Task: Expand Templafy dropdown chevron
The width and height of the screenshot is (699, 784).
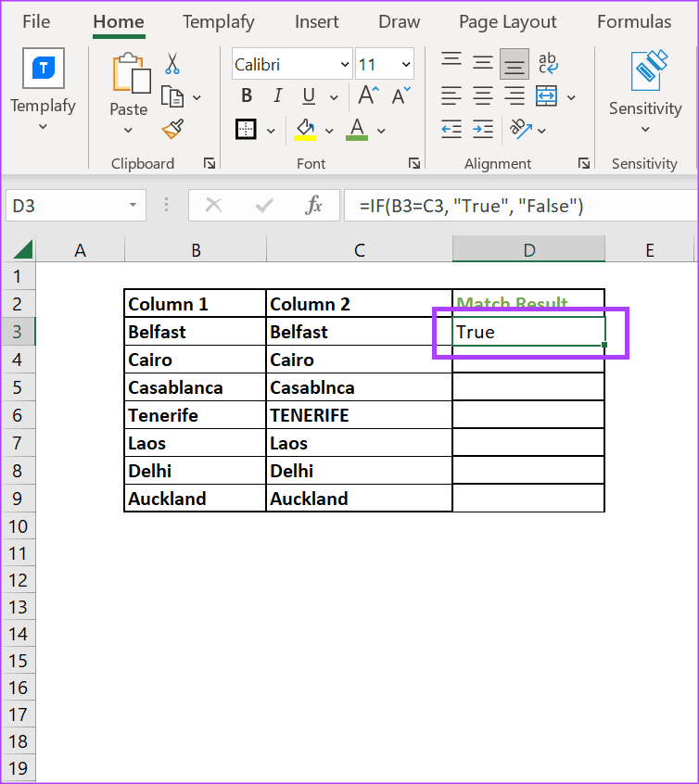Action: click(43, 127)
